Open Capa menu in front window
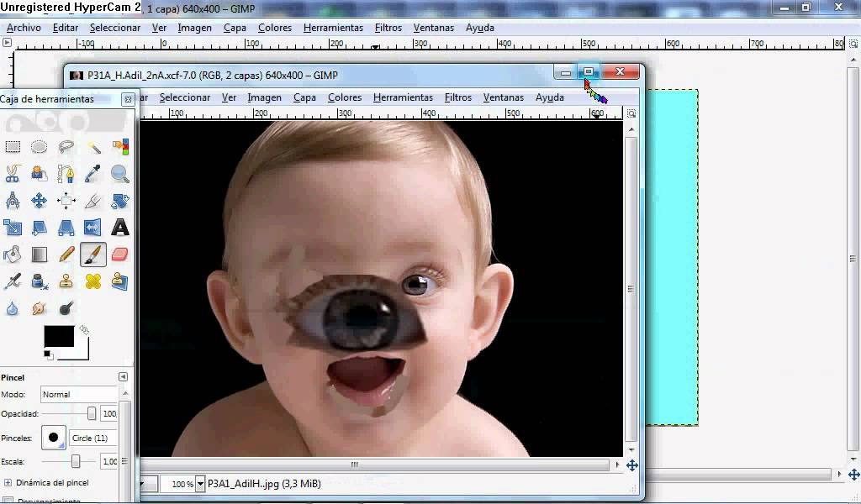This screenshot has height=504, width=861. click(x=304, y=97)
